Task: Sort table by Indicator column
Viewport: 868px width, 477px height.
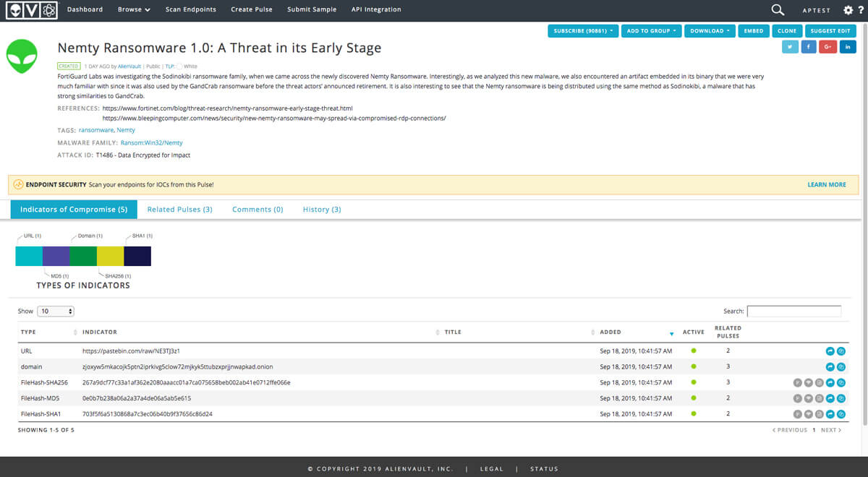Action: [x=259, y=332]
